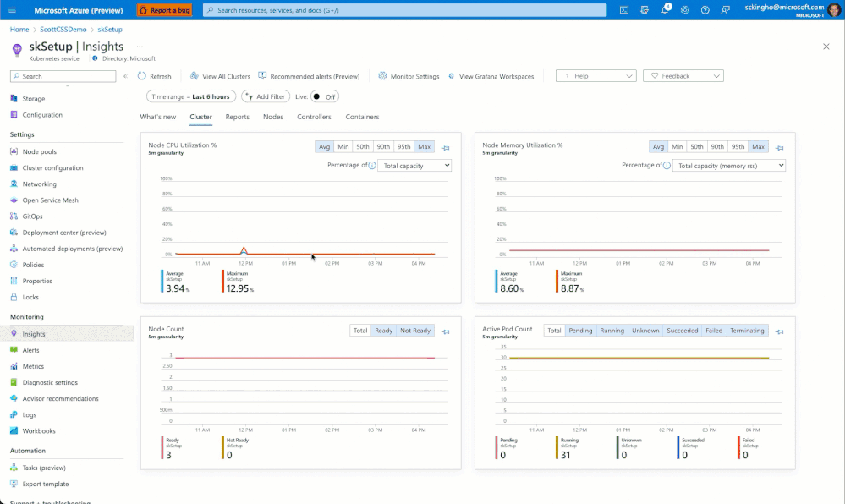The width and height of the screenshot is (845, 504).
Task: Switch to the Containers tab
Action: coord(362,117)
